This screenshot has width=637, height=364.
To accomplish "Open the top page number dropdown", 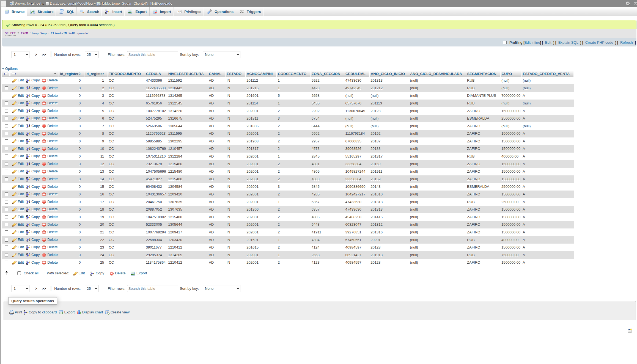I will 20,55.
